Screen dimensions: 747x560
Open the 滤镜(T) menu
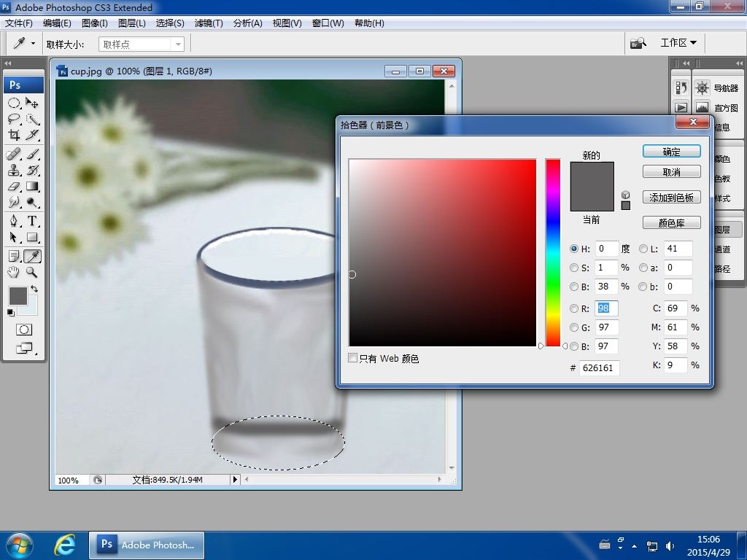pos(209,23)
